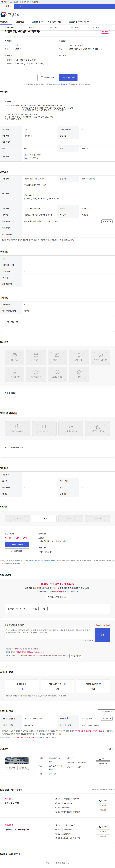Open 개인정보보호법 상세 보기

point(57,597)
